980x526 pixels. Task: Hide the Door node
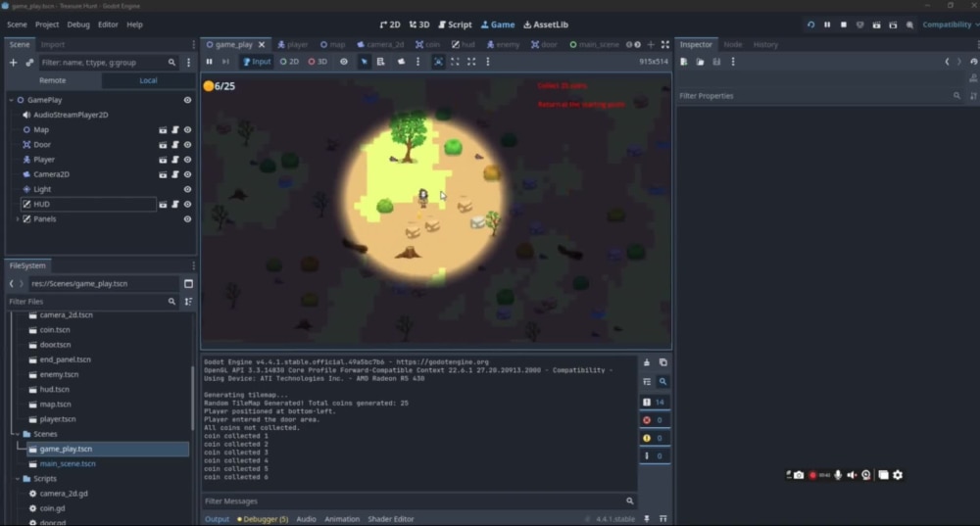187,145
